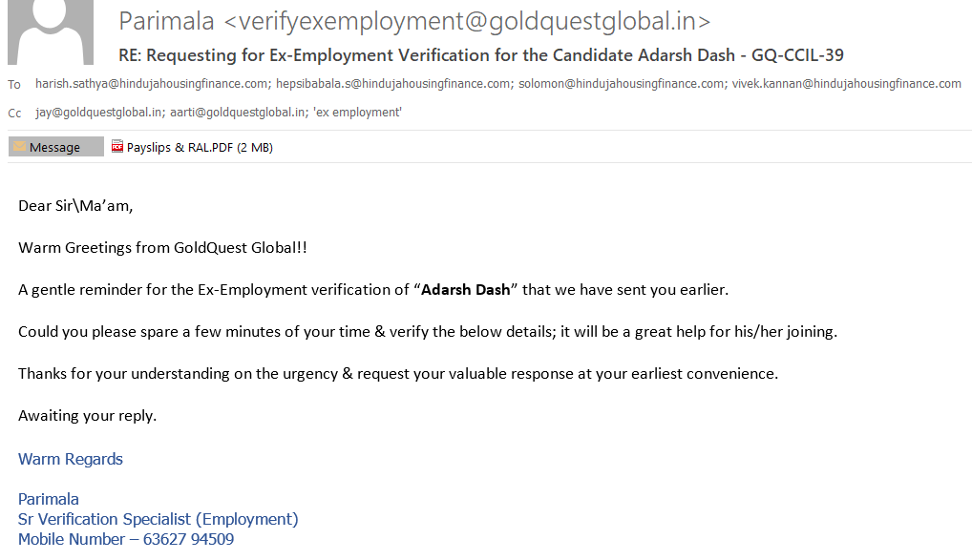Click the sender's profile picture placeholder

click(50, 32)
